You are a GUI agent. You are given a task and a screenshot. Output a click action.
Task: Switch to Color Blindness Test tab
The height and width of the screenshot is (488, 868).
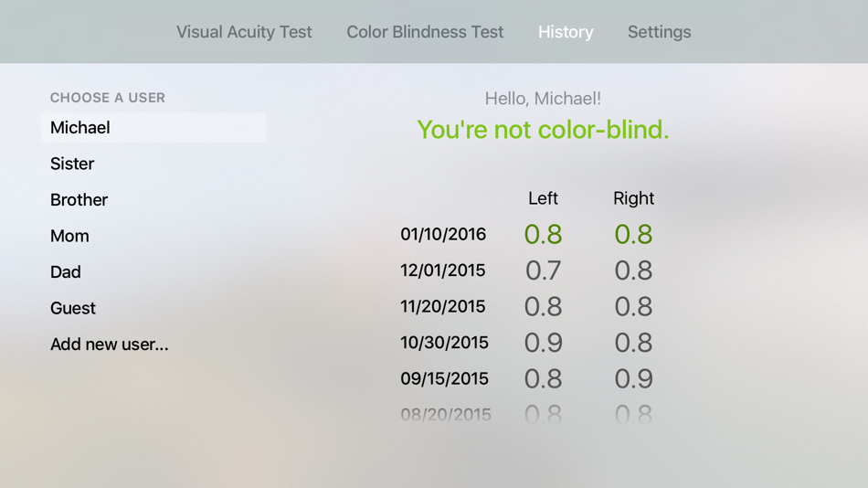point(425,32)
